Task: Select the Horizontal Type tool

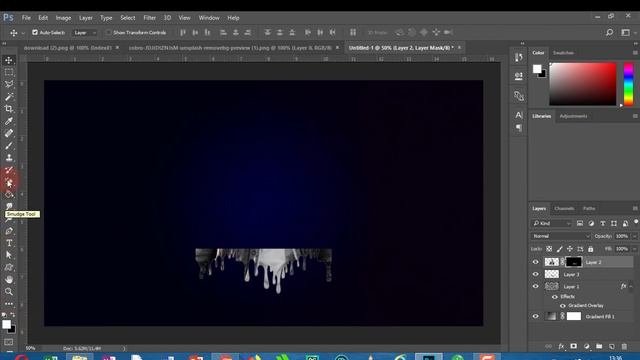Action: point(9,243)
